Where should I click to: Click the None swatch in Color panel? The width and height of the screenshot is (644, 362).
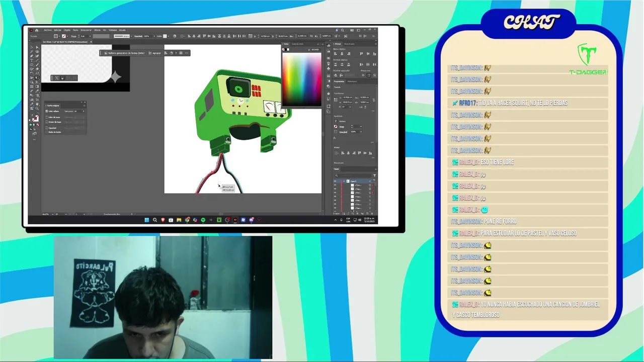(283, 50)
